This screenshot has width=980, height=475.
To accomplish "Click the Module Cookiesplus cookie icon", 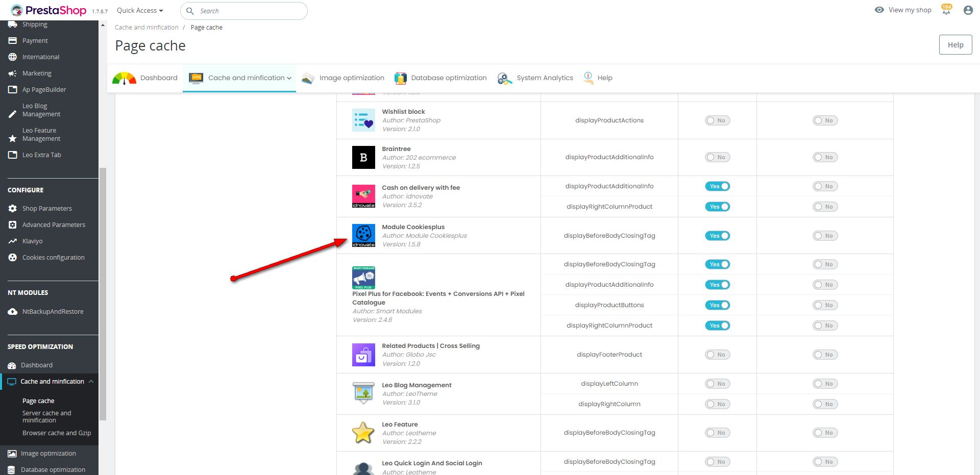I will (363, 236).
